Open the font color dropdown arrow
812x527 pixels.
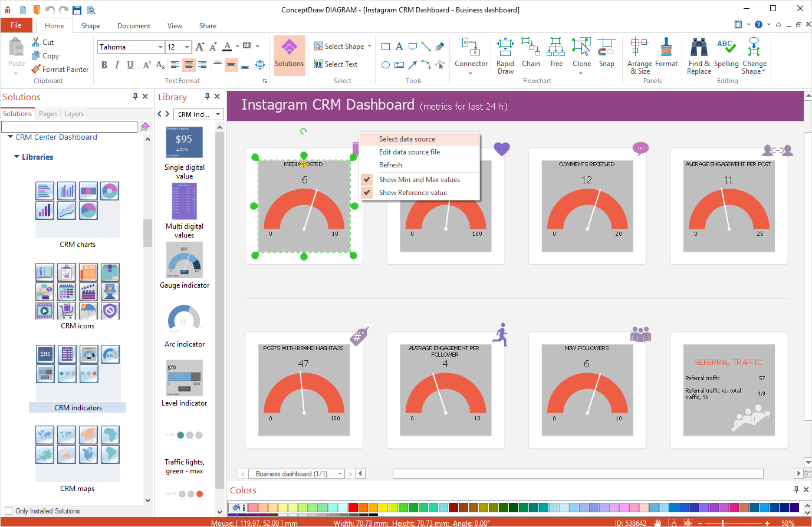click(238, 47)
